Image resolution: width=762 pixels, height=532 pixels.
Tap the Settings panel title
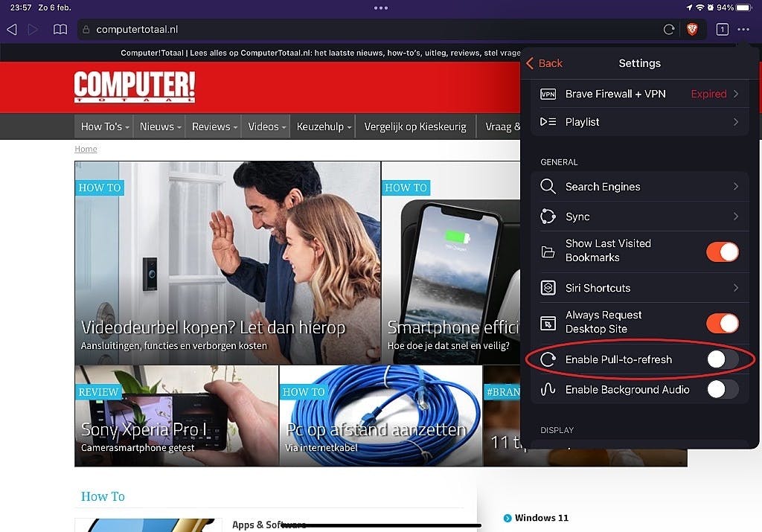(x=639, y=63)
